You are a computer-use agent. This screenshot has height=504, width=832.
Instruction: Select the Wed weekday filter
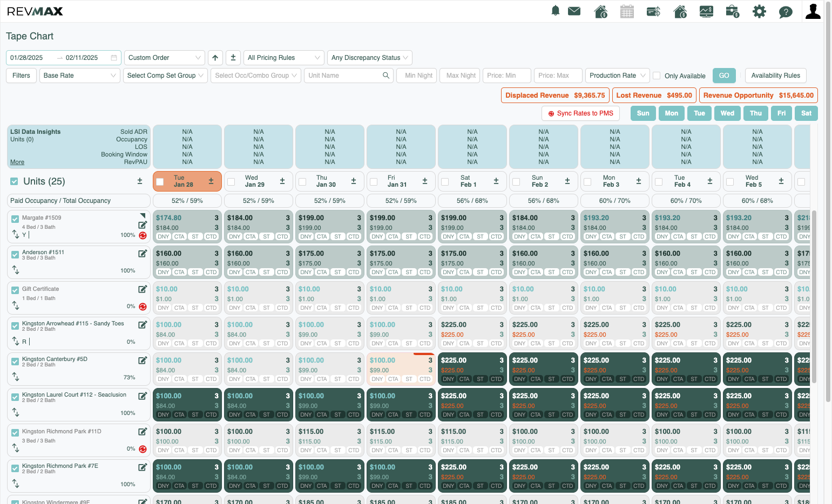727,113
